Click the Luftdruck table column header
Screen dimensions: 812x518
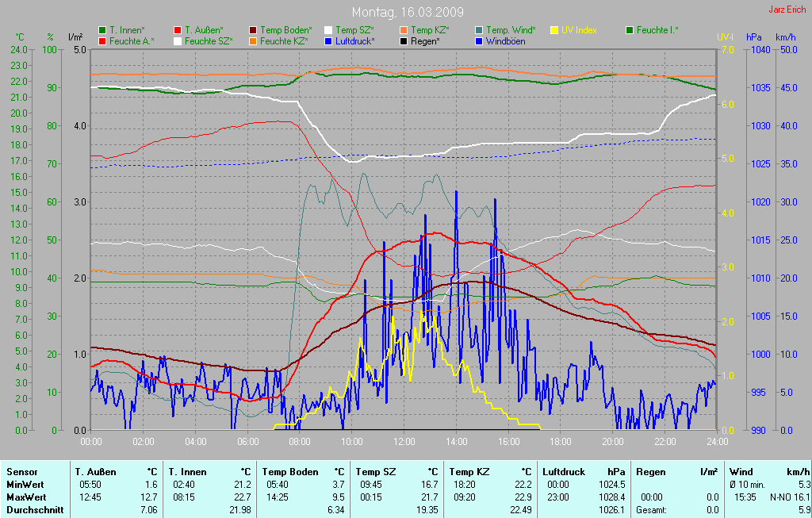[x=564, y=472]
